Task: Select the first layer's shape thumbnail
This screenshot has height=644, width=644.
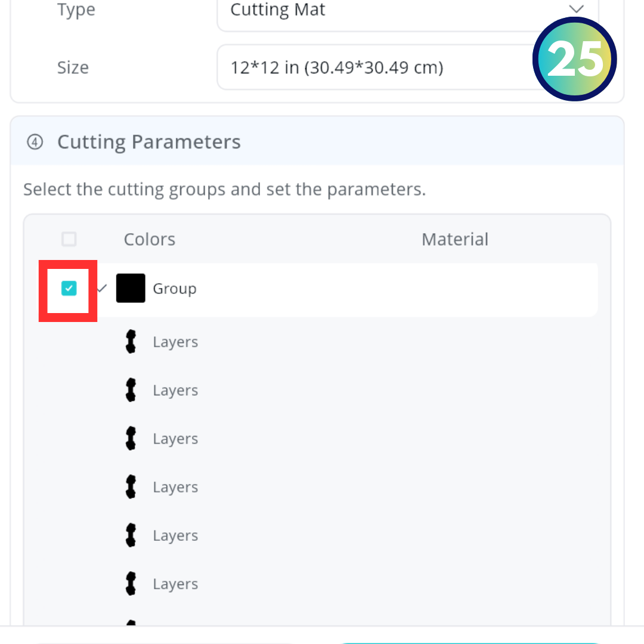Action: [131, 342]
